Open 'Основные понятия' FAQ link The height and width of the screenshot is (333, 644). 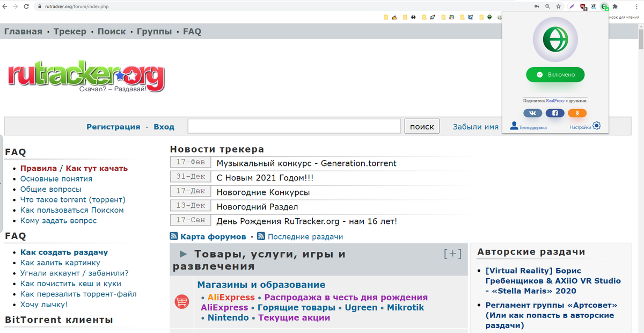click(x=56, y=179)
